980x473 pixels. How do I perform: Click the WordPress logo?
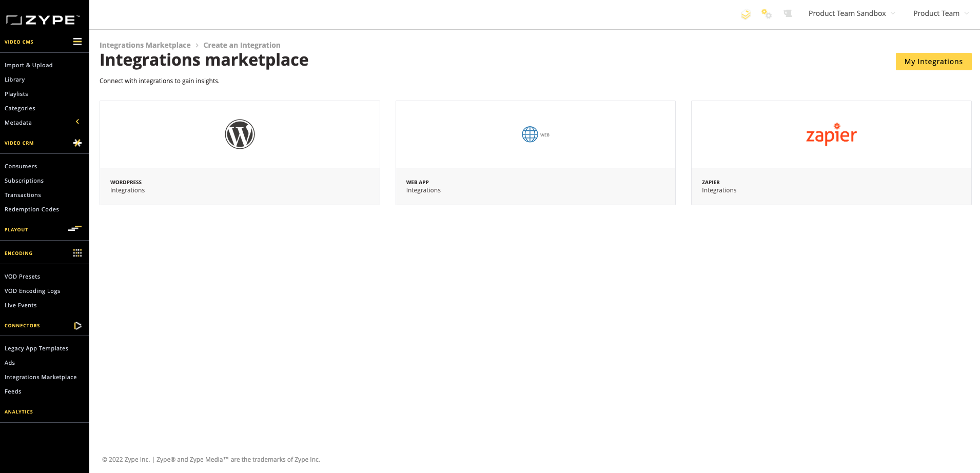240,134
